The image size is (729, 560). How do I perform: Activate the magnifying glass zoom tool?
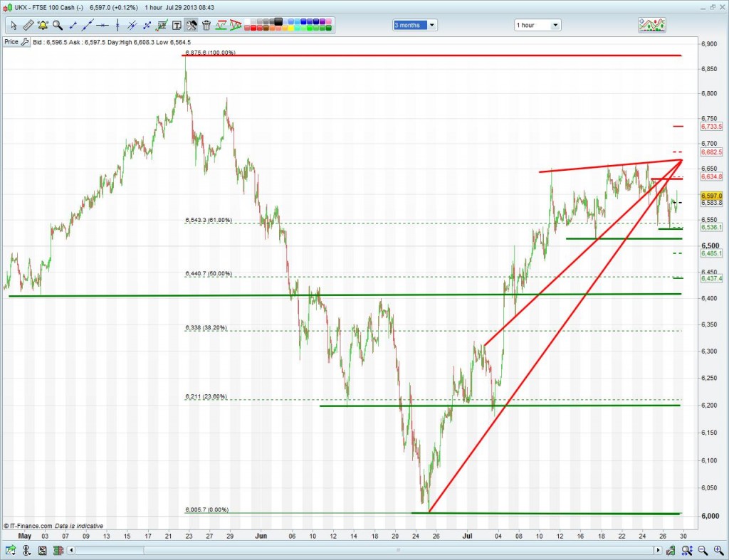coord(58,26)
